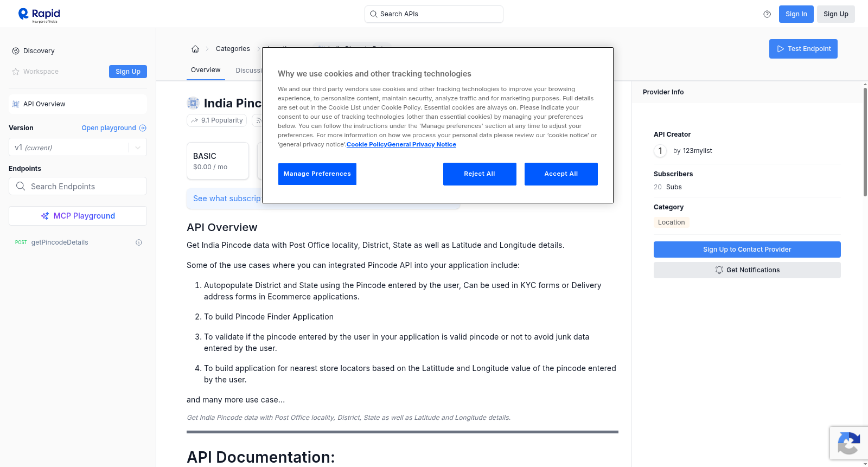Viewport: 868px width, 467px height.
Task: Click Reject All cookies
Action: [480, 174]
